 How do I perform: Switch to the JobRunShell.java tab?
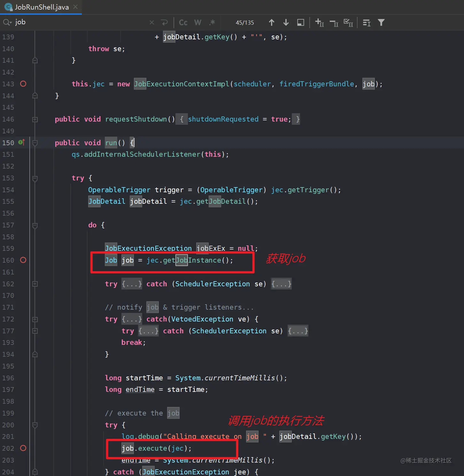(x=41, y=7)
